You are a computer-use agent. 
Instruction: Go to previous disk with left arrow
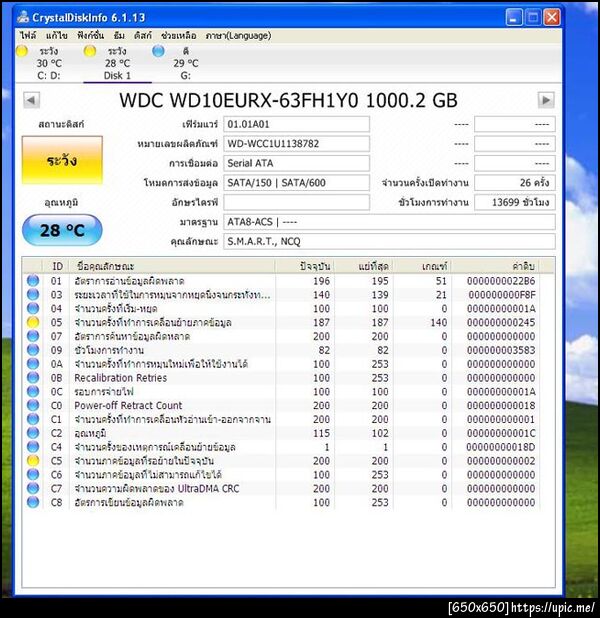pyautogui.click(x=31, y=100)
